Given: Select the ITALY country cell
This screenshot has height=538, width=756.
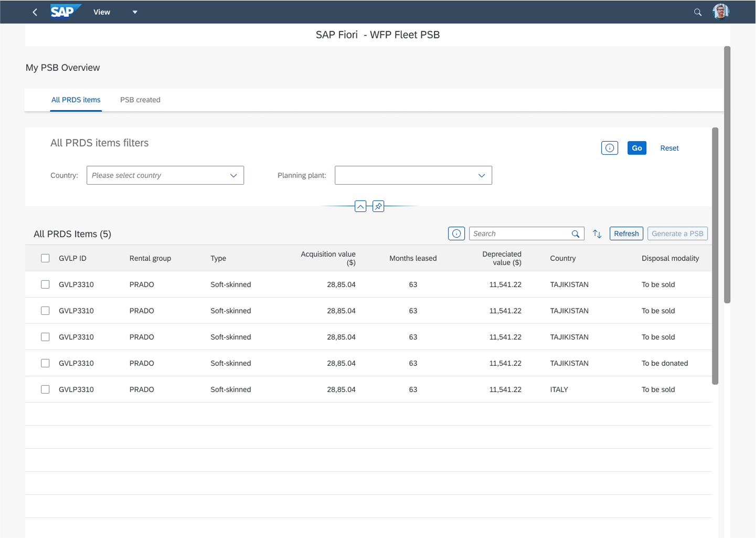Looking at the screenshot, I should click(559, 389).
